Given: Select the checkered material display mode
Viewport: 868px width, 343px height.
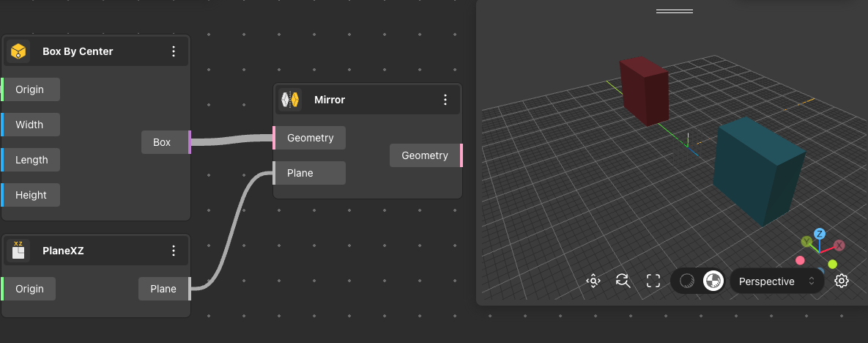Looking at the screenshot, I should pyautogui.click(x=712, y=281).
